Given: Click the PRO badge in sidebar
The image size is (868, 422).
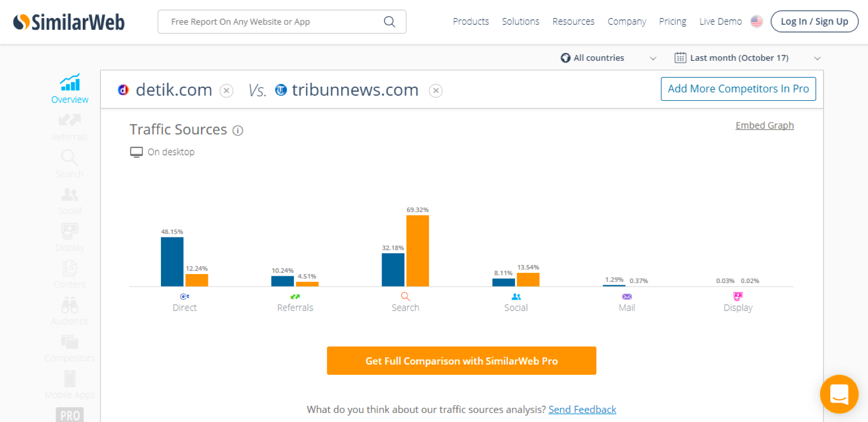Looking at the screenshot, I should click(x=70, y=415).
